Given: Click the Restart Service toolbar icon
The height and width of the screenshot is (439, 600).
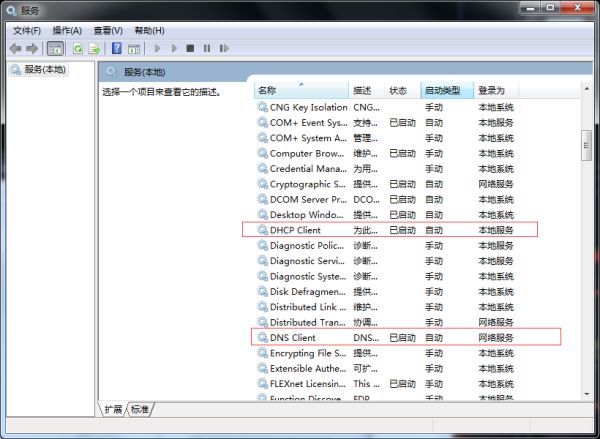Looking at the screenshot, I should (223, 48).
